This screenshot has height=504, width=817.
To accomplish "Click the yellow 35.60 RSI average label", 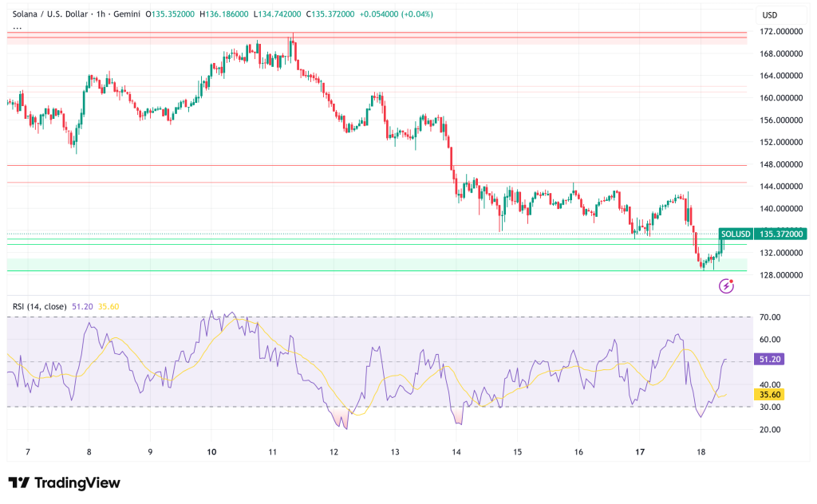I will tap(770, 394).
